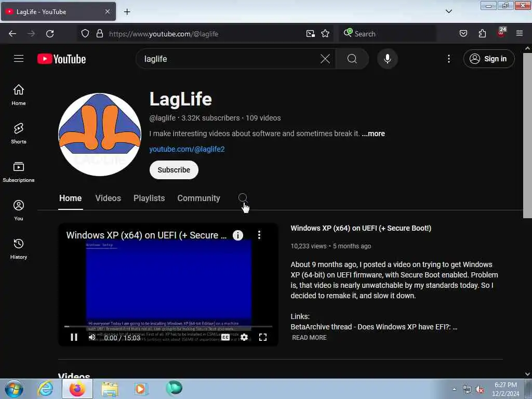The width and height of the screenshot is (532, 399).
Task: Search within LagLife channel
Action: click(x=243, y=198)
